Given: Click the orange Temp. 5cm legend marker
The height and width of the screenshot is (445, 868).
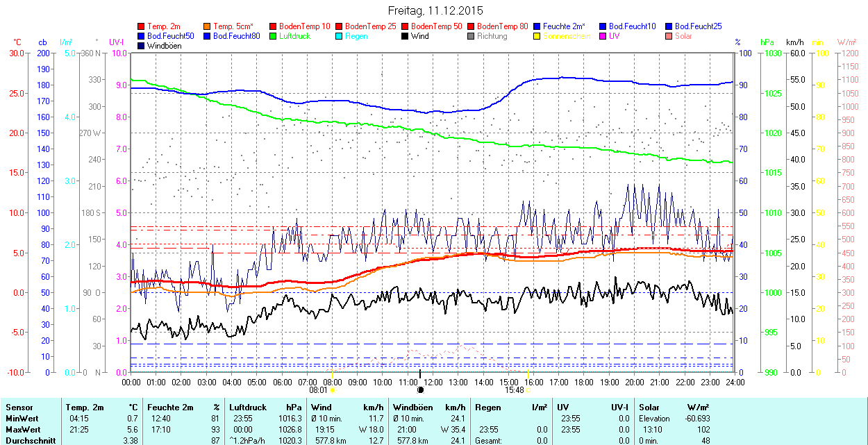Looking at the screenshot, I should [208, 26].
